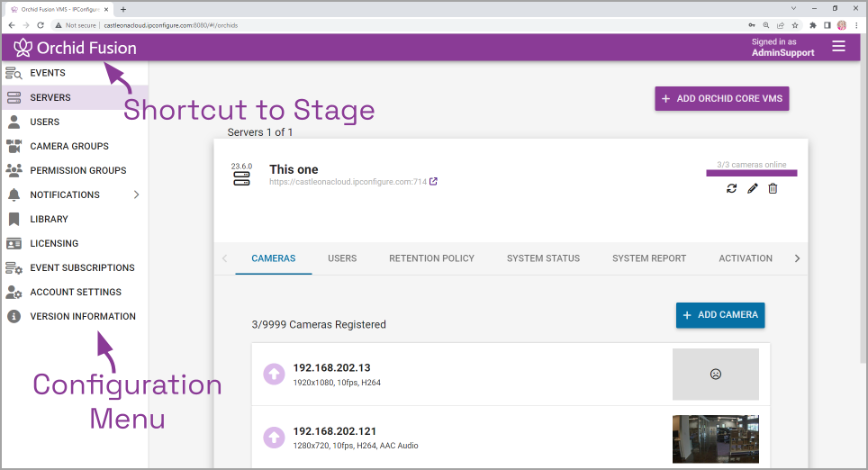Click the Camera Groups icon
The image size is (868, 470).
[14, 146]
